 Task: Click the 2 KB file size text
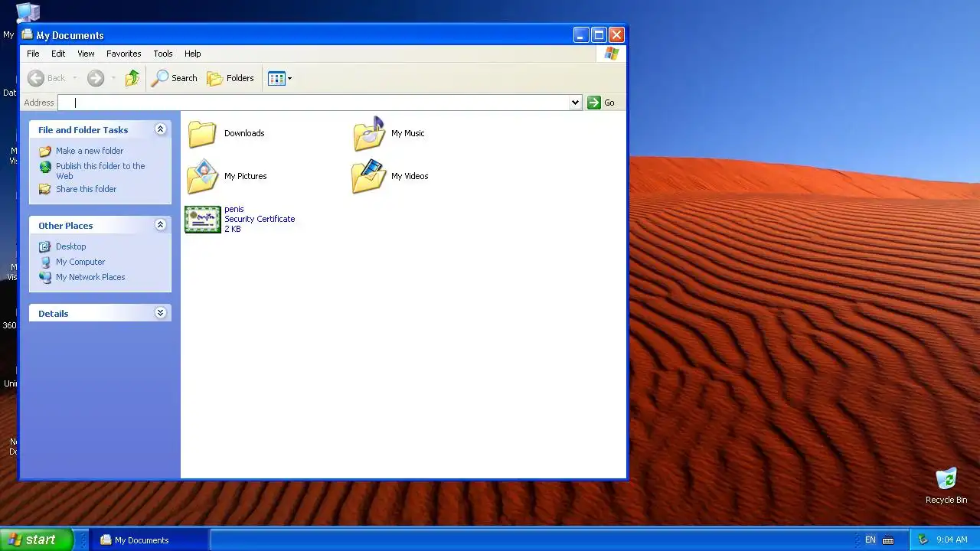pos(233,229)
